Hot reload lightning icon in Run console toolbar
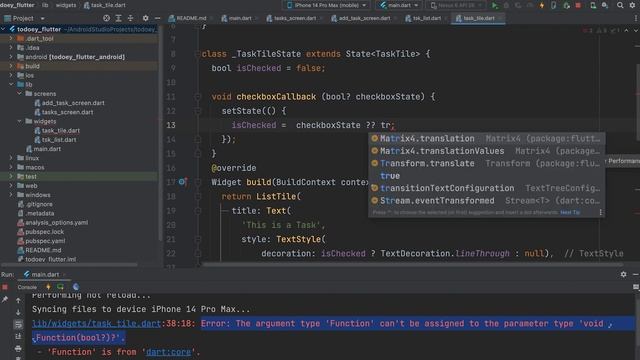The height and width of the screenshot is (360, 640). point(48,287)
